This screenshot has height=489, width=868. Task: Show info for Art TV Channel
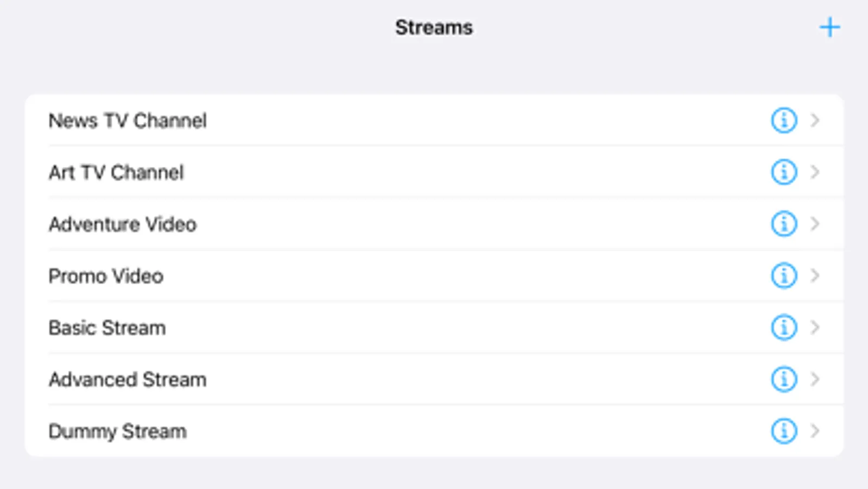pos(784,172)
